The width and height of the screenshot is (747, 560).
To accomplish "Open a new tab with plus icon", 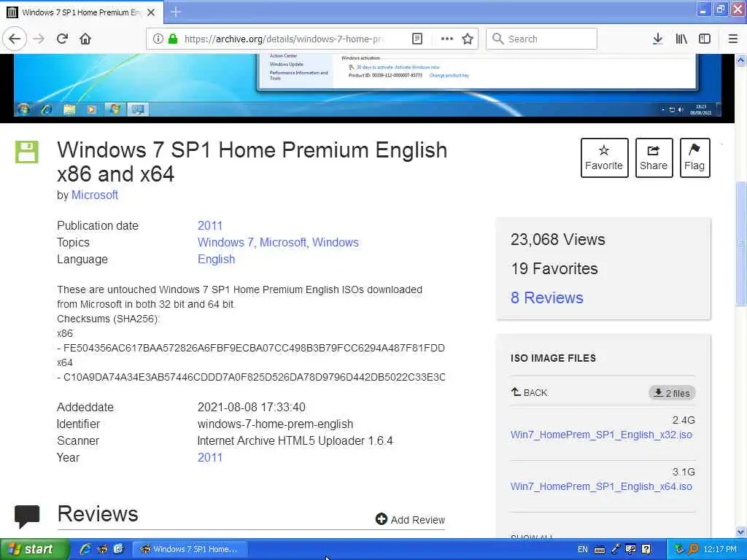I will (x=176, y=12).
